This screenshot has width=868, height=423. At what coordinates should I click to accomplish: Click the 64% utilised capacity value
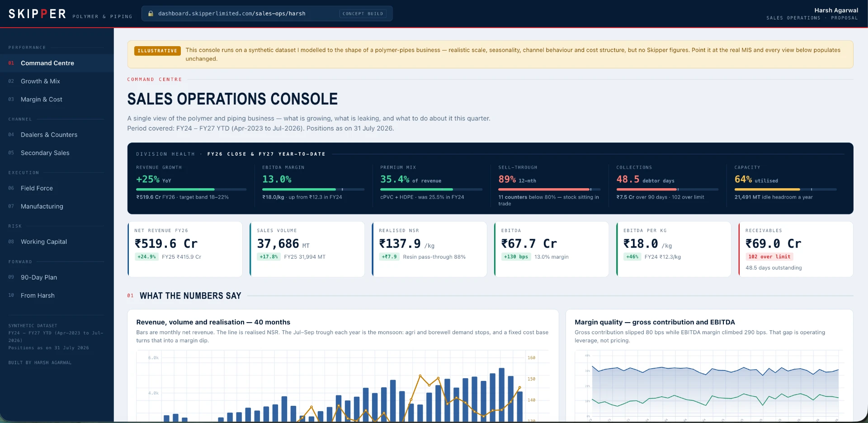click(756, 180)
